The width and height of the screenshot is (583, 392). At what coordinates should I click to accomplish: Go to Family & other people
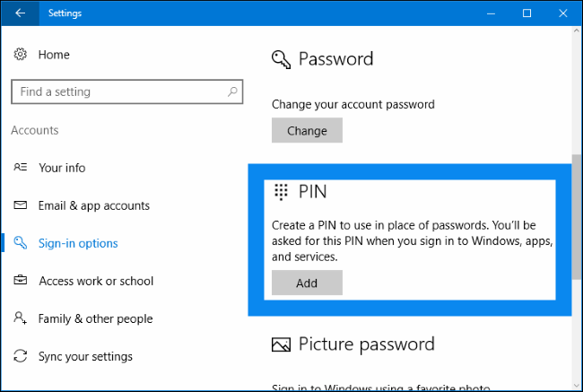pyautogui.click(x=95, y=318)
